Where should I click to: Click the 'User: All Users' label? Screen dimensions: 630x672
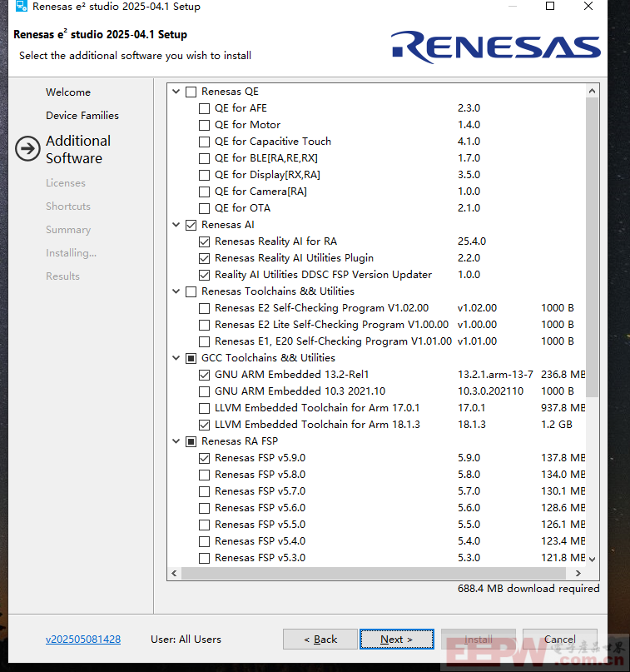186,639
